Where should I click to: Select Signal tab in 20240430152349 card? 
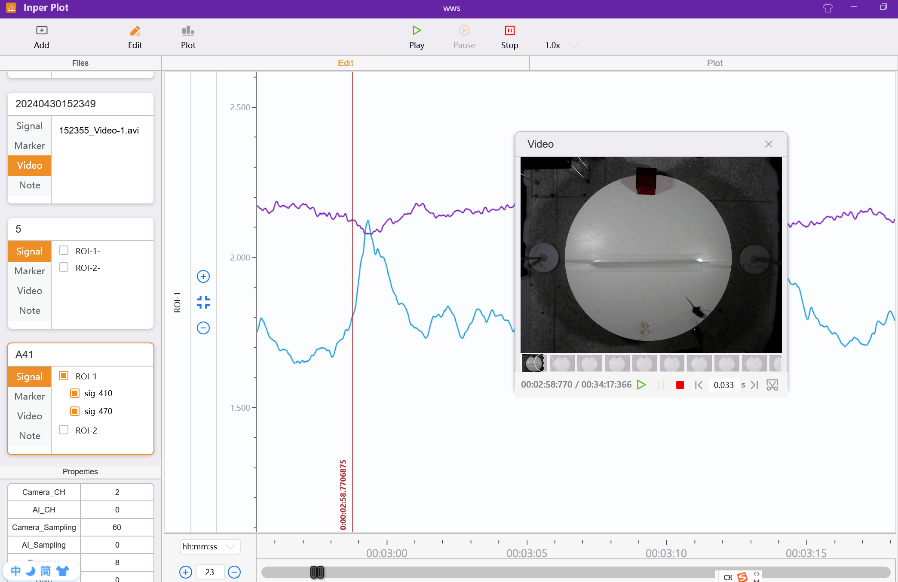pyautogui.click(x=29, y=125)
